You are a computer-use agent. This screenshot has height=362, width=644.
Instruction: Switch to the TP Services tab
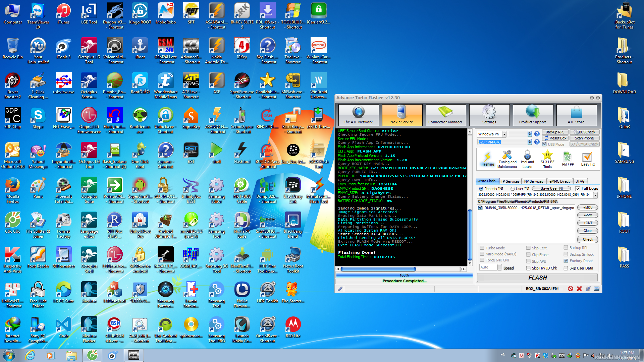(x=510, y=181)
